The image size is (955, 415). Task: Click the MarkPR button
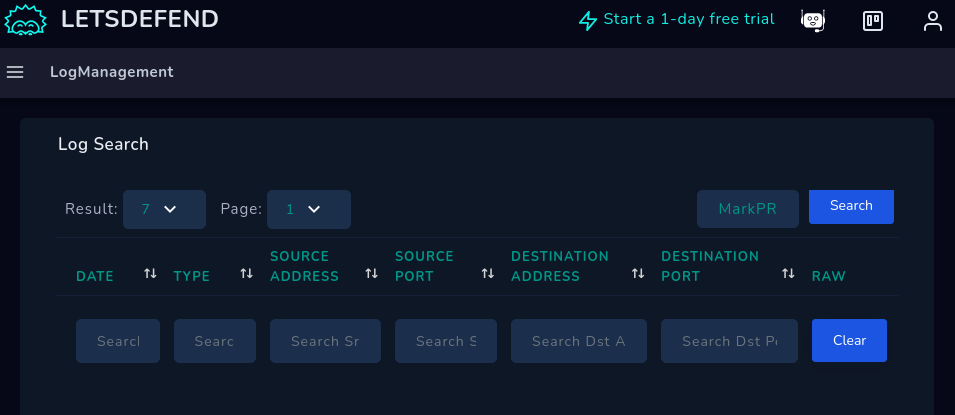(x=747, y=209)
